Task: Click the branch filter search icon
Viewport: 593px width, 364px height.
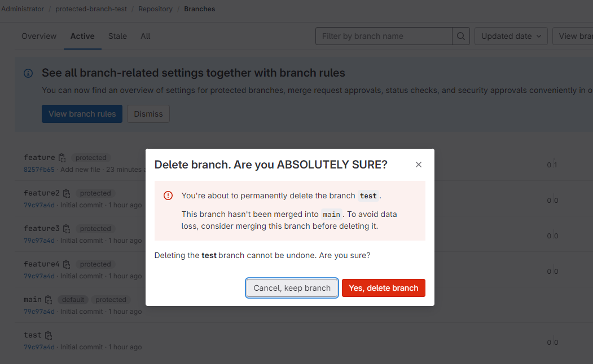Action: coord(461,36)
